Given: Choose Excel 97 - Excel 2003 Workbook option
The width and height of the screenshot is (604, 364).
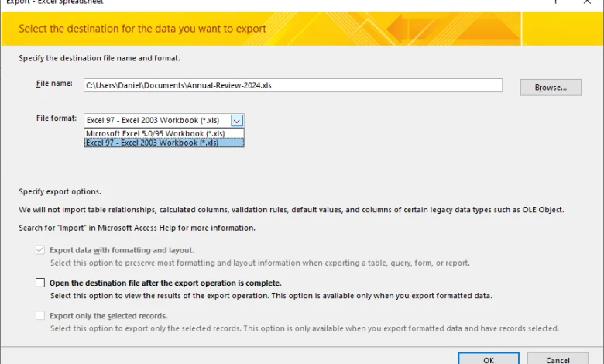Looking at the screenshot, I should tap(163, 143).
